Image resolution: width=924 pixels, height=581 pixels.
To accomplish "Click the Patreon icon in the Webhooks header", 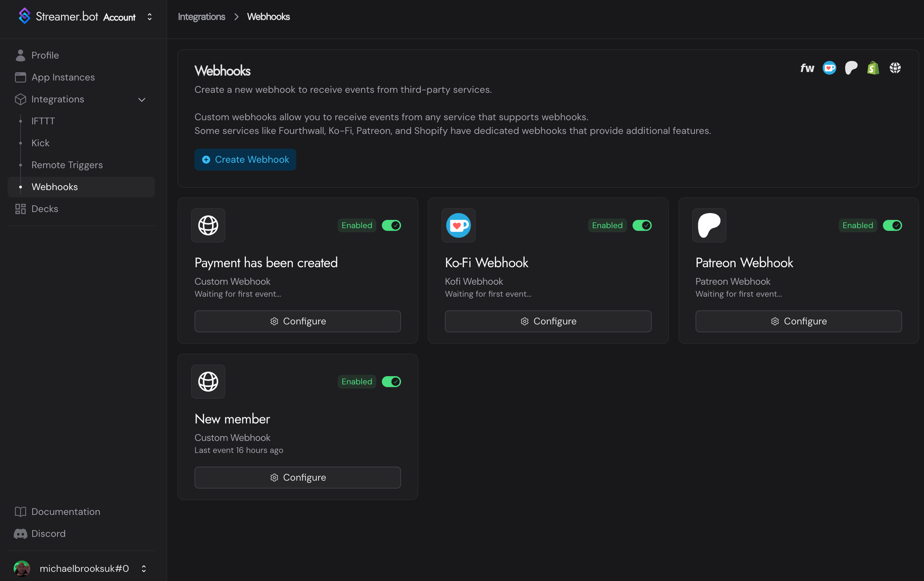I will pyautogui.click(x=851, y=67).
